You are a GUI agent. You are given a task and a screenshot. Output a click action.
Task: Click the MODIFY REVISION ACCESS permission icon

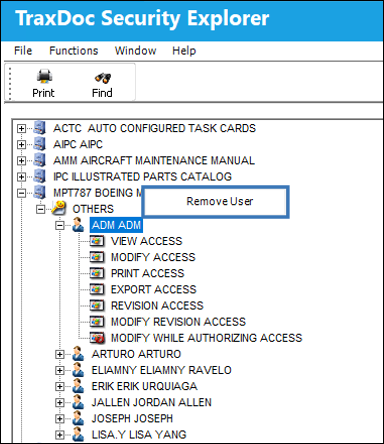click(x=97, y=321)
